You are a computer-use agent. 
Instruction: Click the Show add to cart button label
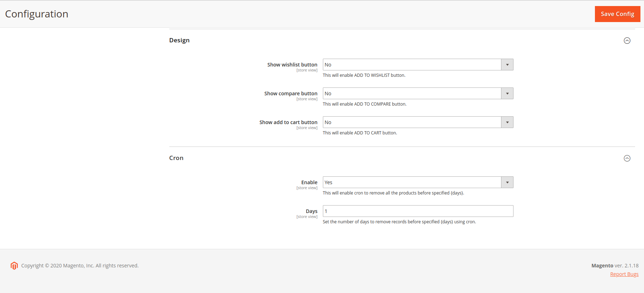288,122
